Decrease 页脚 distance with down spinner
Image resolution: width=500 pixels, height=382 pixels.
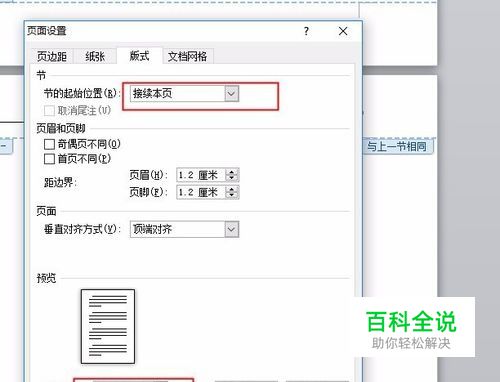click(232, 196)
